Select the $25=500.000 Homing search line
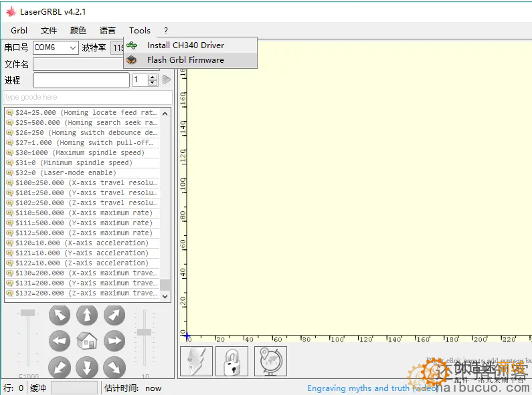This screenshot has width=532, height=395. (x=82, y=122)
